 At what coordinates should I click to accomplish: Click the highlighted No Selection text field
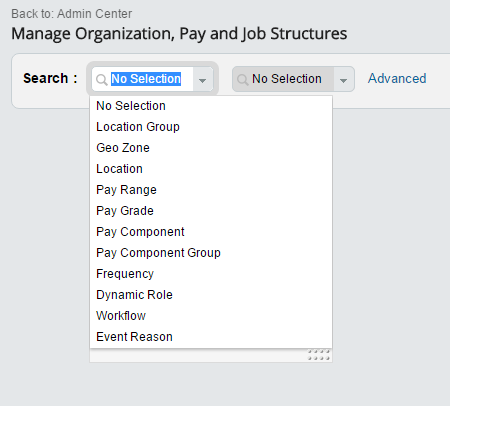(x=146, y=79)
